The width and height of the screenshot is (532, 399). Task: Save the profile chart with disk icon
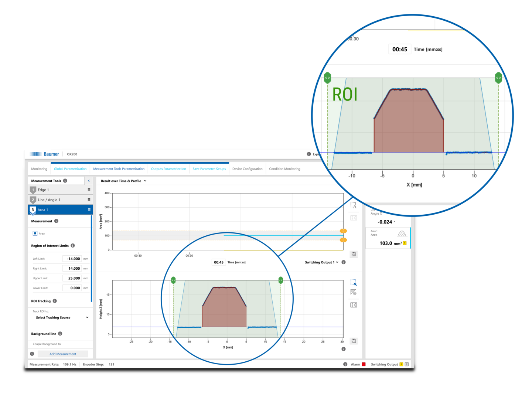354,341
